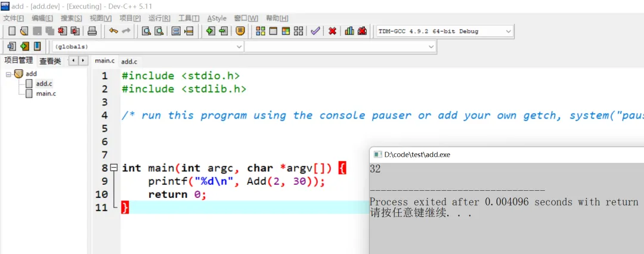Open the 编辑[E] menu
Screen dimensions: 644x254
point(42,18)
